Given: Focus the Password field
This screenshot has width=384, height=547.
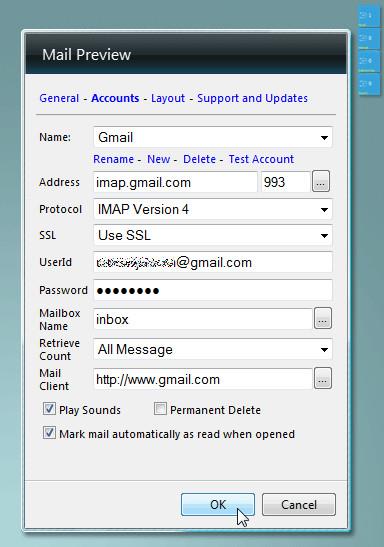Looking at the screenshot, I should (x=213, y=290).
